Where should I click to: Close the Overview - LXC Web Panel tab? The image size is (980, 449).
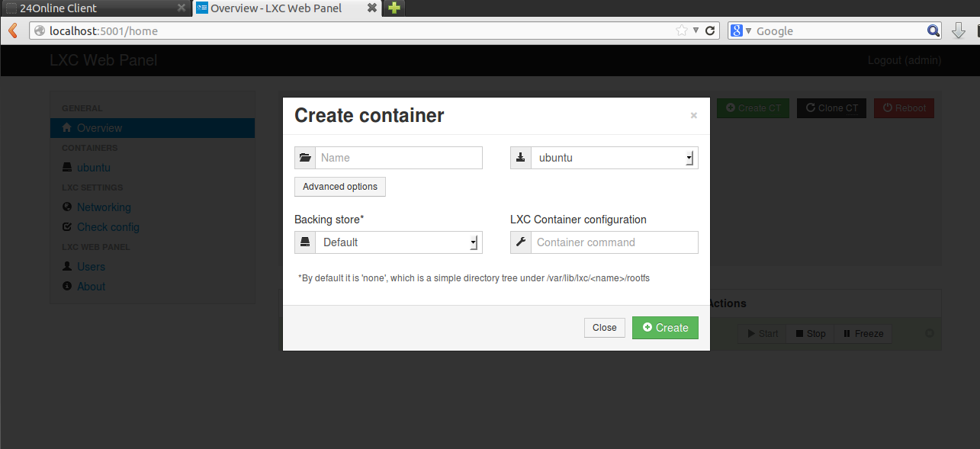(x=371, y=8)
